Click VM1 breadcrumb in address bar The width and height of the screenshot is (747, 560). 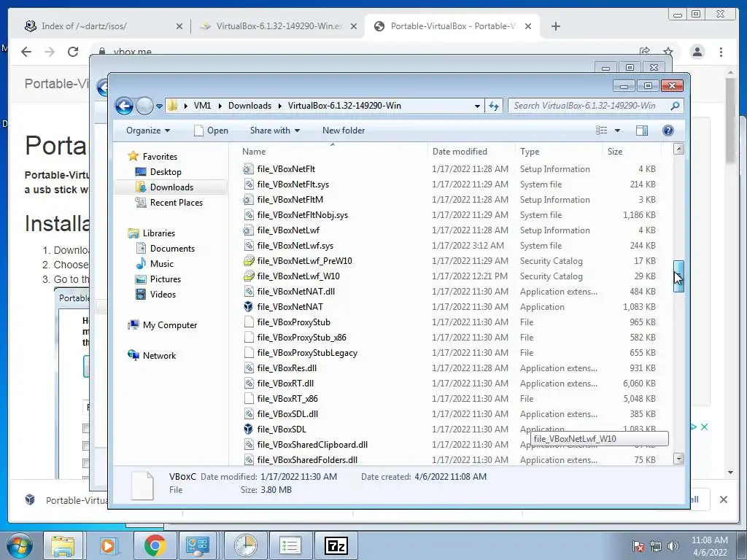202,106
